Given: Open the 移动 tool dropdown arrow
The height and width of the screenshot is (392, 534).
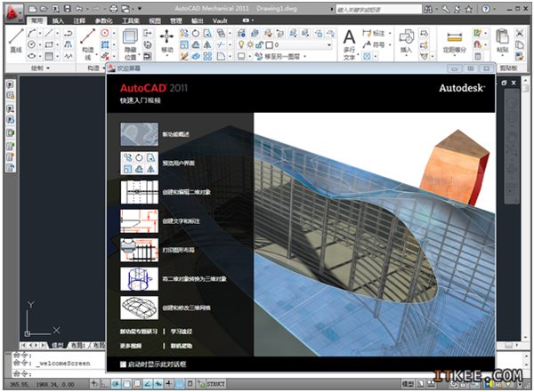Looking at the screenshot, I should 166,55.
